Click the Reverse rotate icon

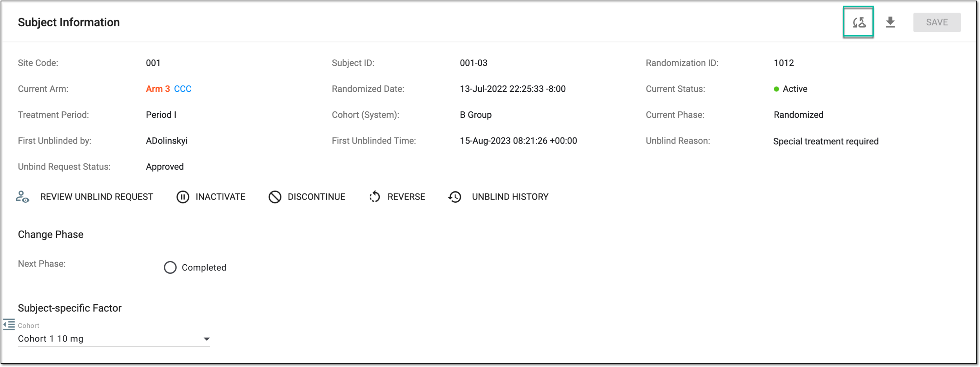tap(375, 197)
